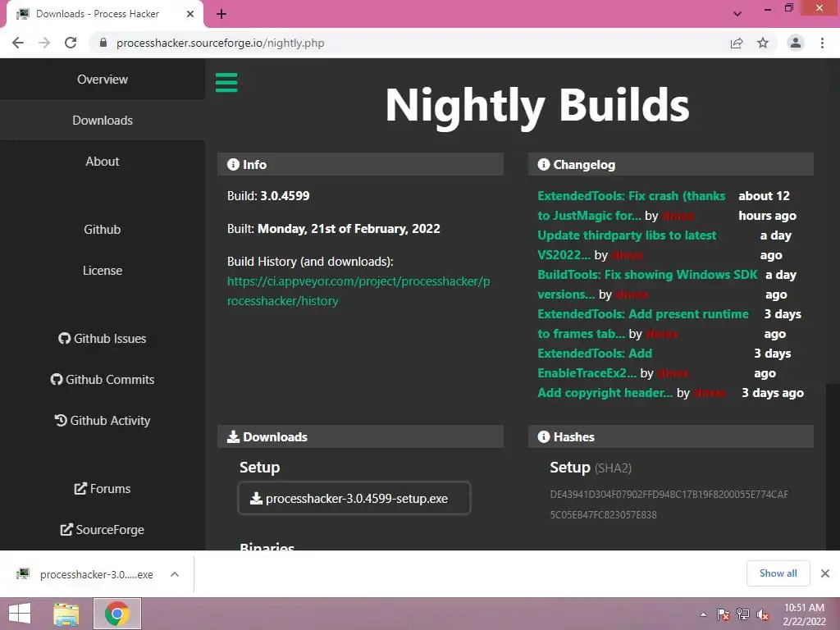This screenshot has width=840, height=630.
Task: View site info via lock icon
Action: click(103, 43)
